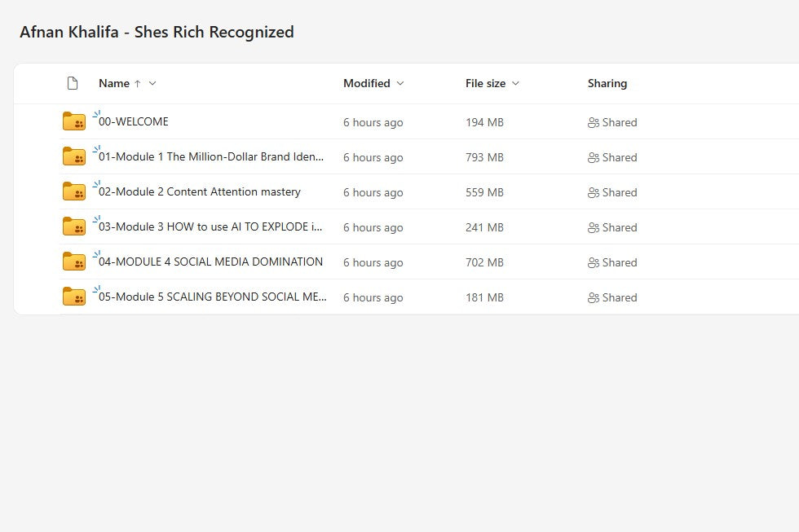This screenshot has height=532, width=799.
Task: Click the Afnan Khalifa - Shes Rich Recognized title
Action: point(157,32)
